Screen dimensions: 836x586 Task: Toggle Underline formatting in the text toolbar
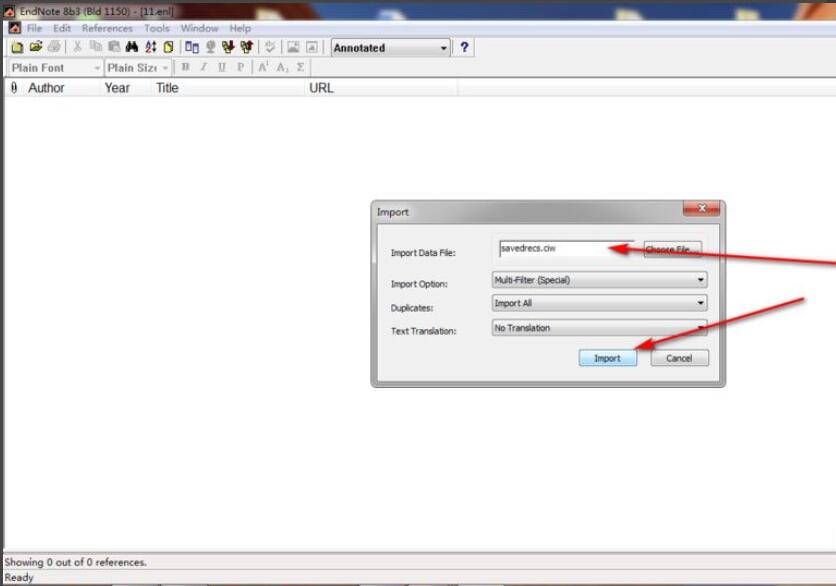coord(222,67)
